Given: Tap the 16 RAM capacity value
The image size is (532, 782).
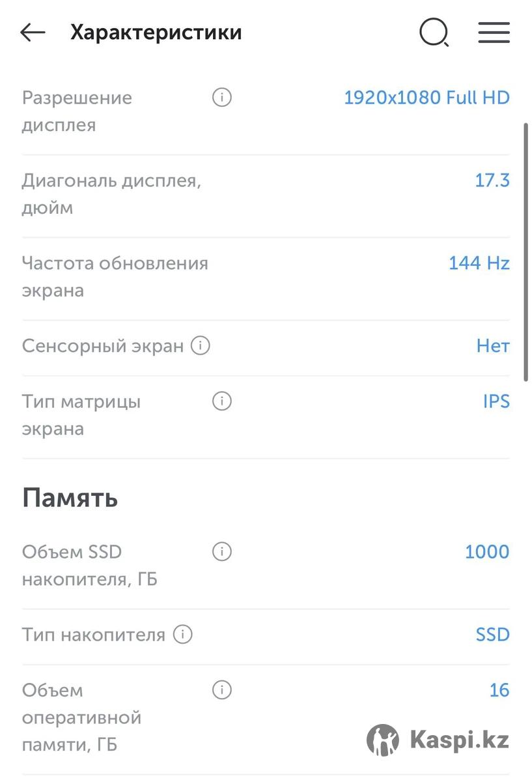Looking at the screenshot, I should click(499, 690).
